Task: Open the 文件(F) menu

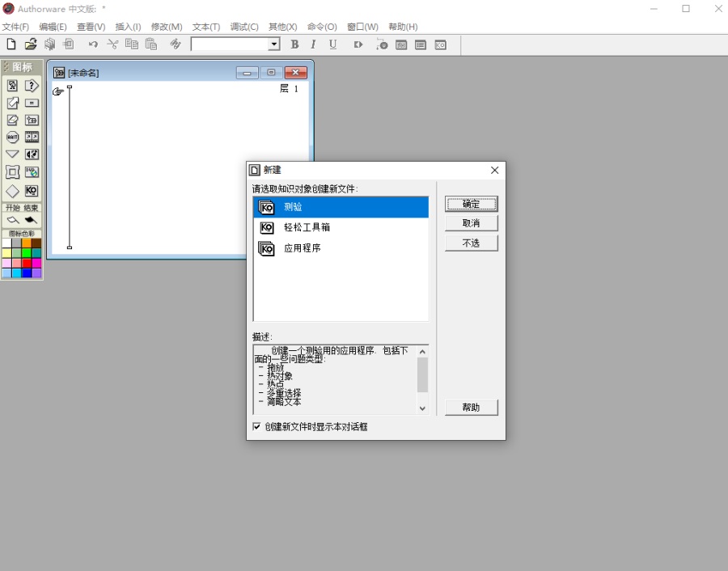Action: (15, 27)
